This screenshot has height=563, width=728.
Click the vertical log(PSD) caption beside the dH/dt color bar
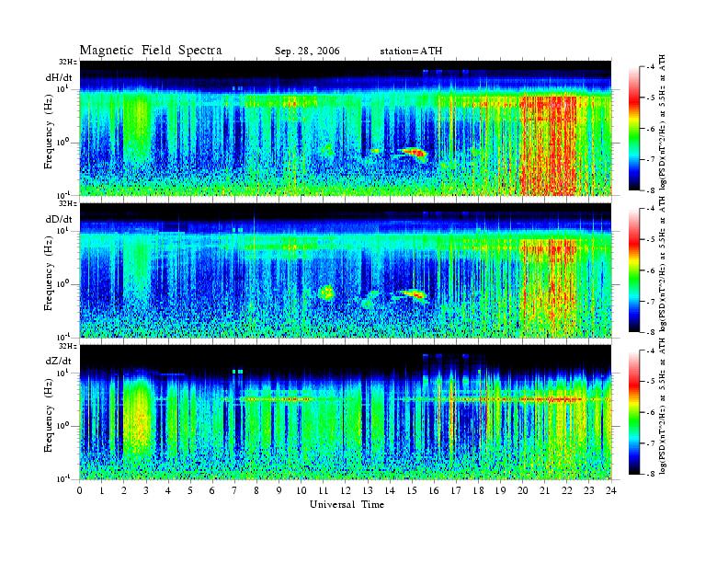pos(662,122)
